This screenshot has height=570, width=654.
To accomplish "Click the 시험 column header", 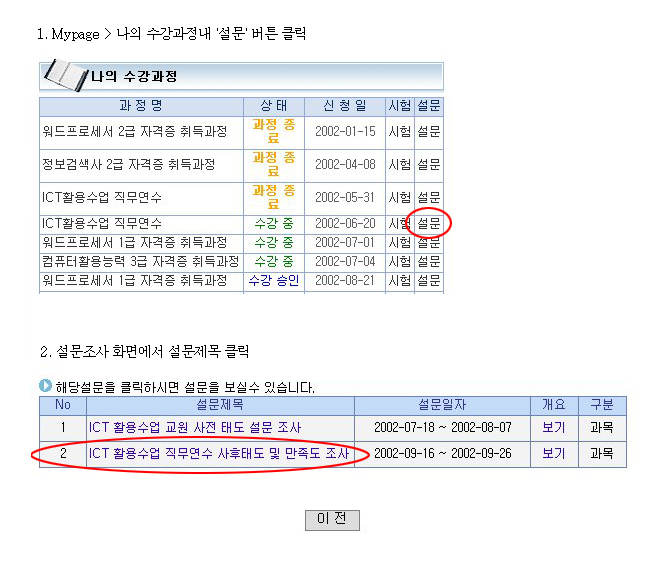I will click(x=400, y=106).
